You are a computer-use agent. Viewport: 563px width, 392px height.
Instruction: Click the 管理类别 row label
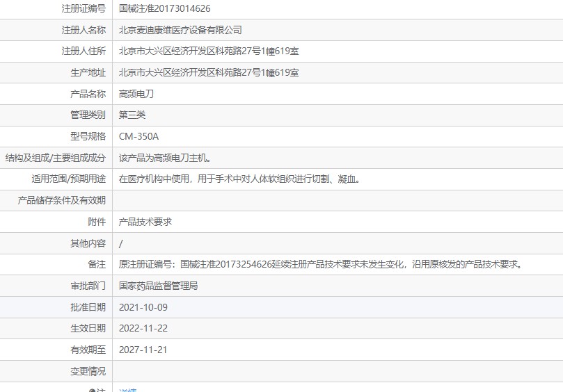coord(88,115)
